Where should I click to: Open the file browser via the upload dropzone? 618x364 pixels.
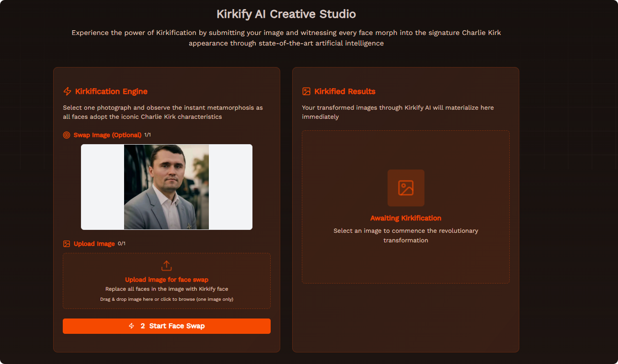166,281
